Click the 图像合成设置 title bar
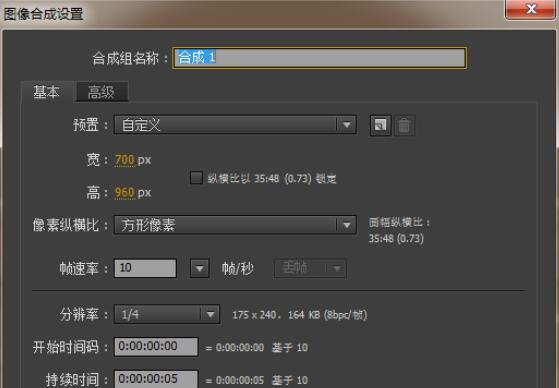Image resolution: width=559 pixels, height=388 pixels. click(250, 14)
